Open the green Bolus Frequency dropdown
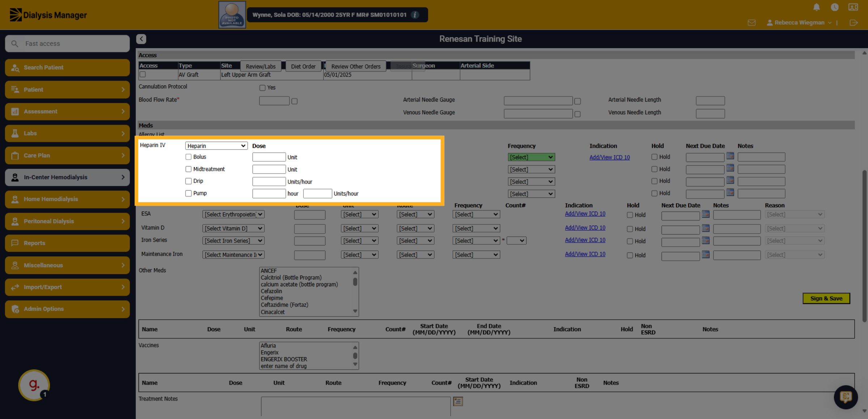This screenshot has height=419, width=868. point(531,157)
